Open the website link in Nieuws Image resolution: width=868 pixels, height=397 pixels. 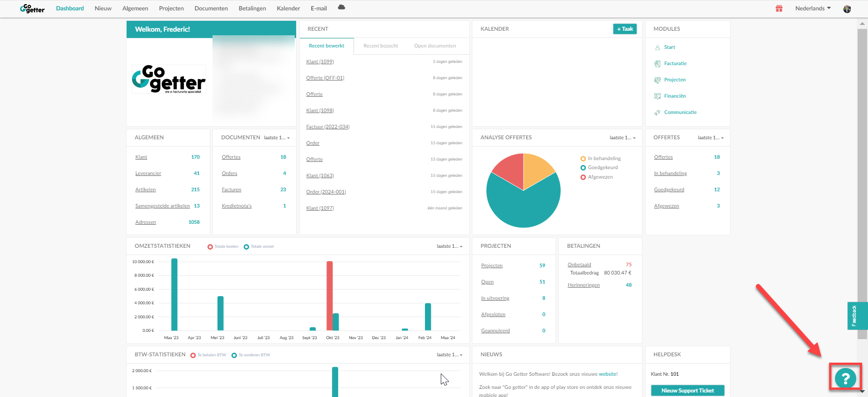[608, 374]
